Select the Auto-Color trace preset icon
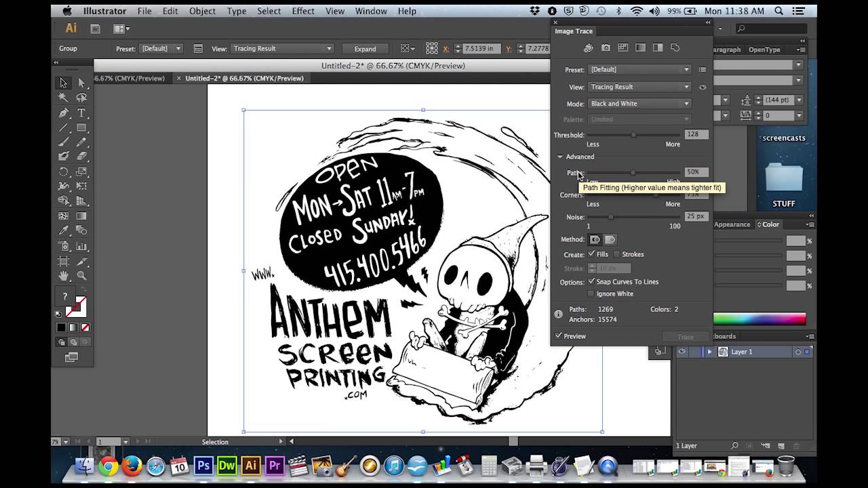The image size is (868, 488). [x=589, y=47]
